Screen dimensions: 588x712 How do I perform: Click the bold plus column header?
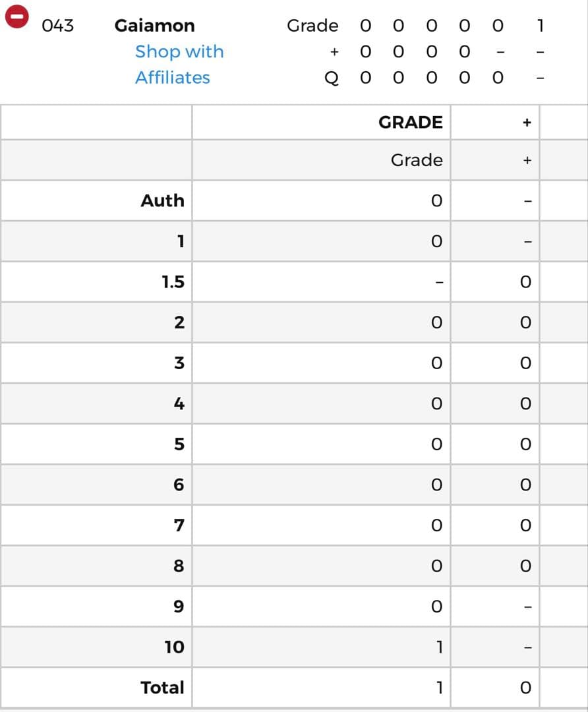pyautogui.click(x=526, y=122)
